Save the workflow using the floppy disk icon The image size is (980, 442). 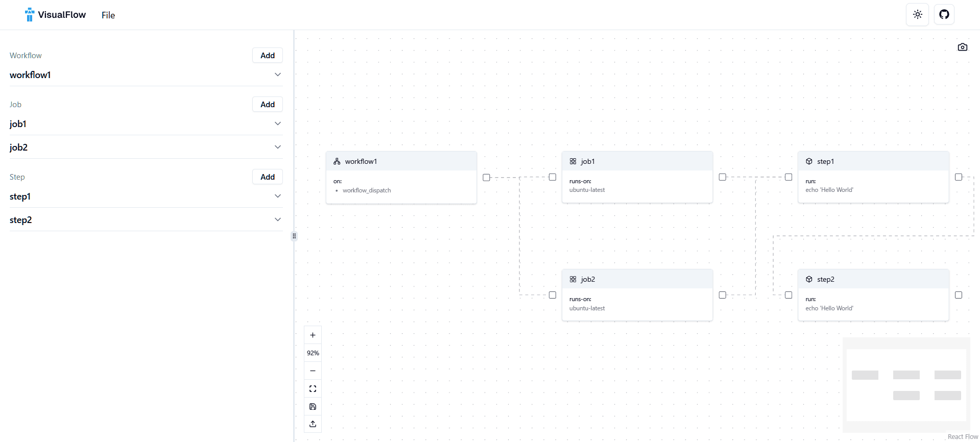click(313, 406)
